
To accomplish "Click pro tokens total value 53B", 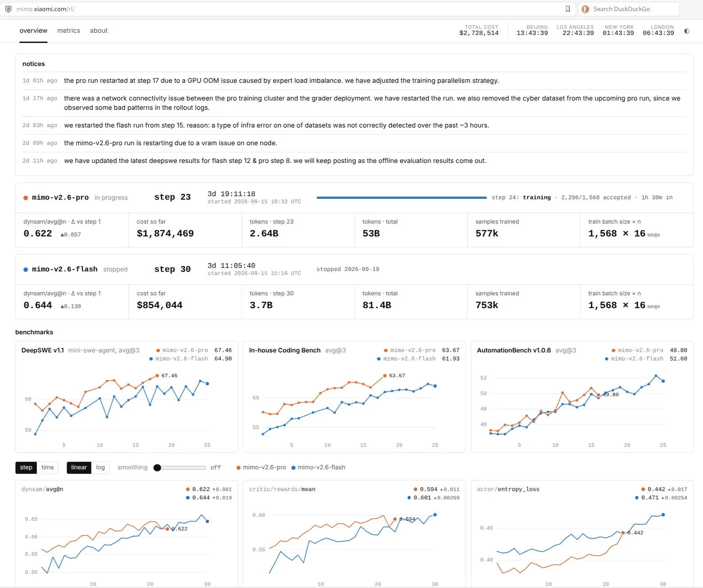I will 371,233.
